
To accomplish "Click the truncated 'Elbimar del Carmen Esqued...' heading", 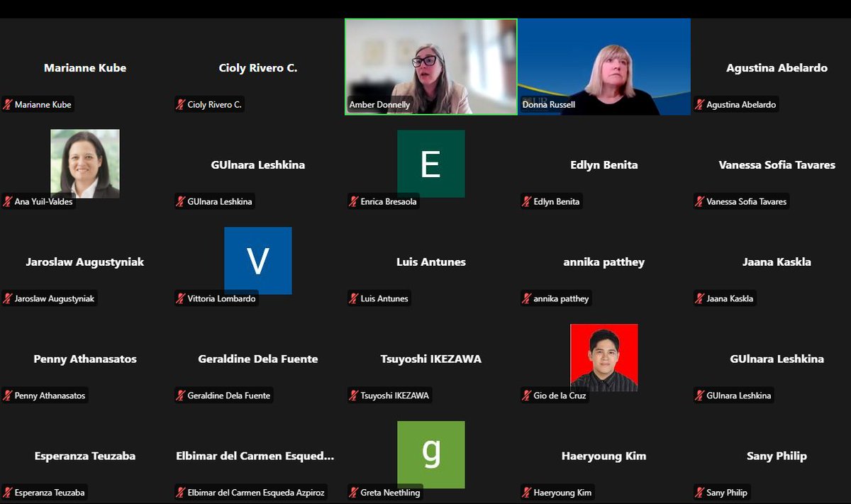I will coord(255,456).
